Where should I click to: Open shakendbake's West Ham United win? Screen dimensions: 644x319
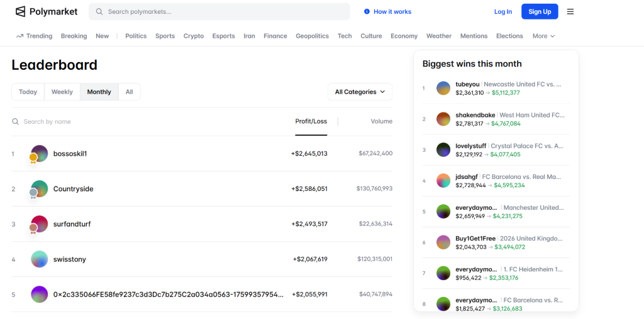click(x=532, y=115)
